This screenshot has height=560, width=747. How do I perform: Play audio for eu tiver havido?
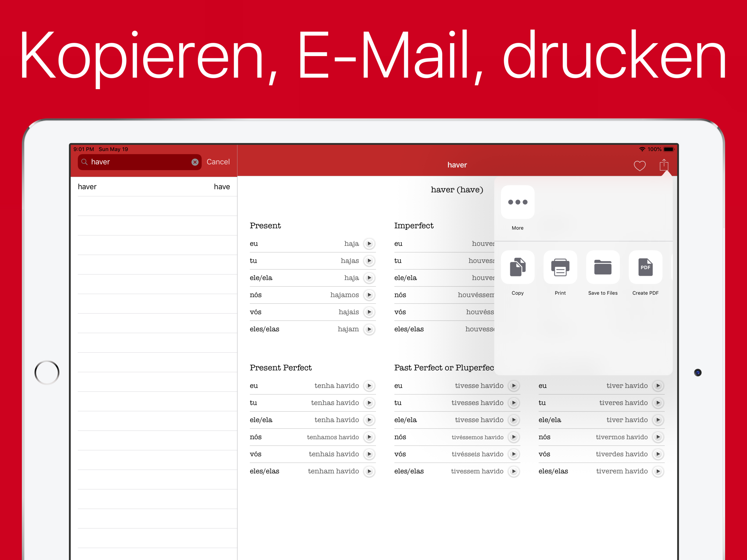(658, 386)
